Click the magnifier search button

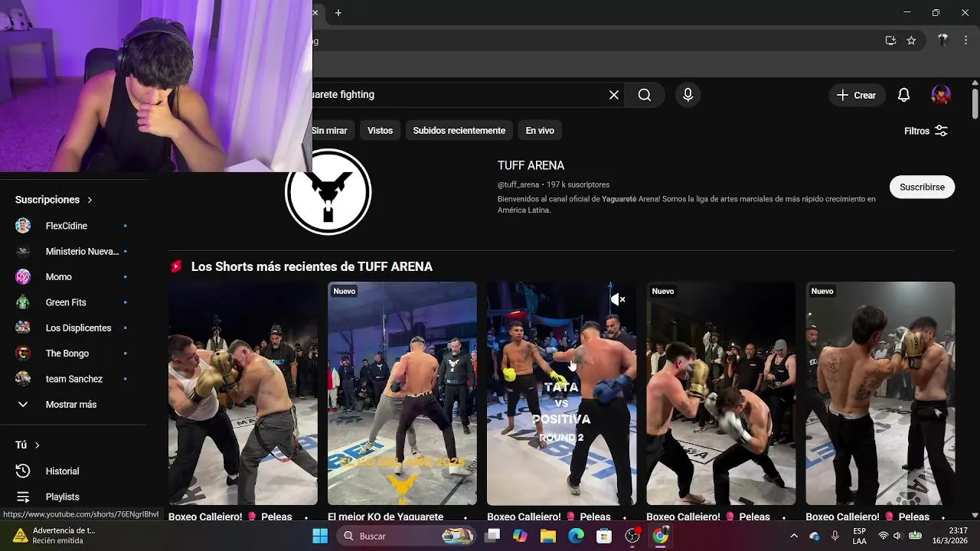pyautogui.click(x=645, y=95)
